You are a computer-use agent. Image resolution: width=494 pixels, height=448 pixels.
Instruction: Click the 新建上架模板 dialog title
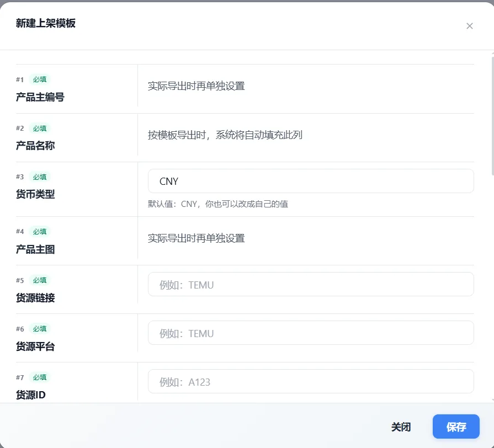[x=46, y=23]
